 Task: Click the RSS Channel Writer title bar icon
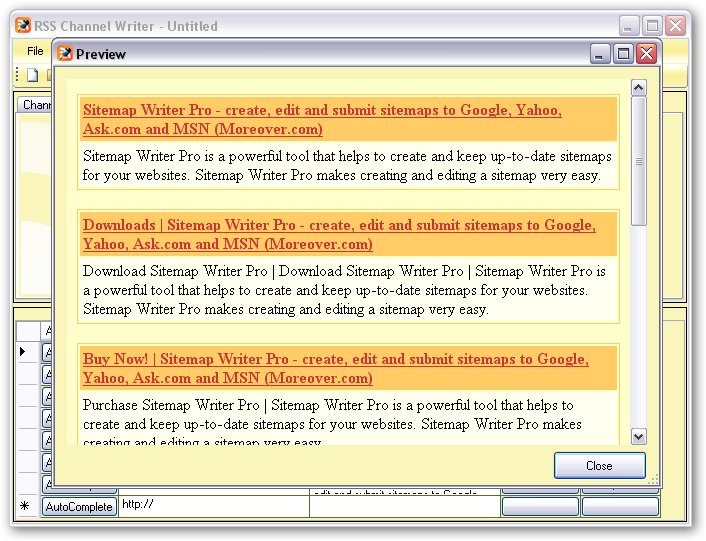(23, 25)
